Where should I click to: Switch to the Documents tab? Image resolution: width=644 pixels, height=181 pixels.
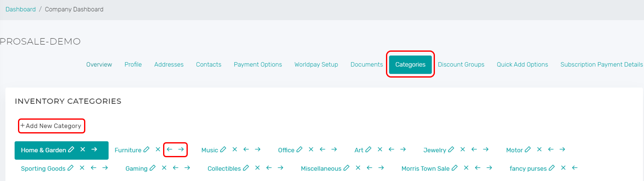click(x=367, y=65)
